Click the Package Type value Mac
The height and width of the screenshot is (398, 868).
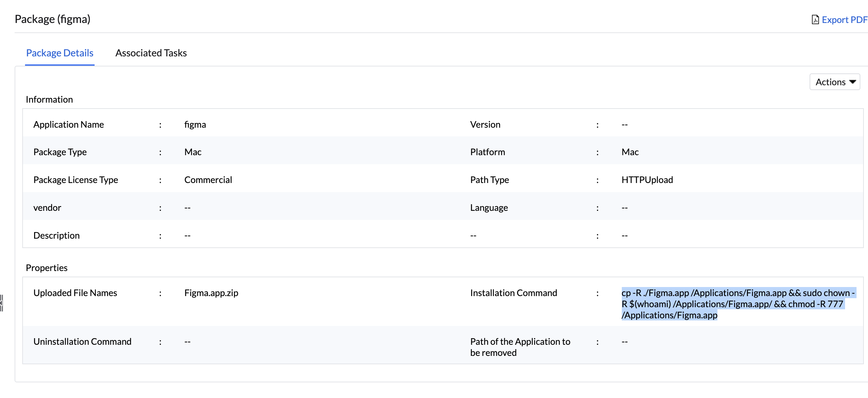click(x=193, y=152)
